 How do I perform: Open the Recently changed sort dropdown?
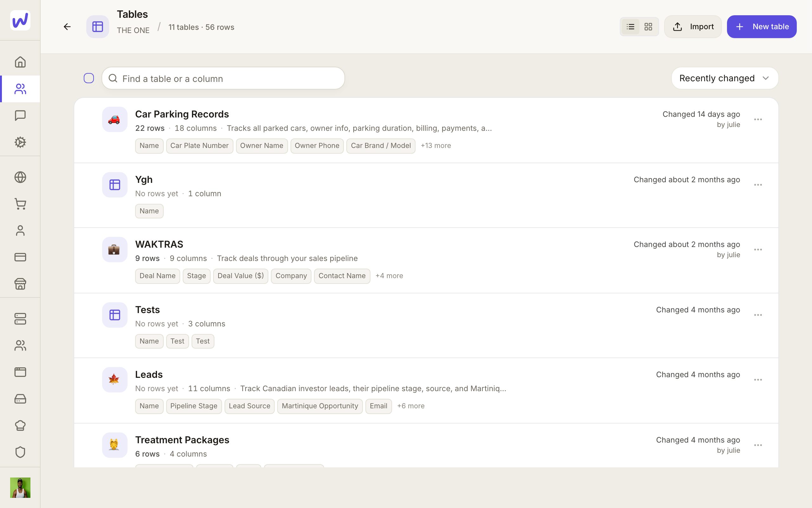725,78
